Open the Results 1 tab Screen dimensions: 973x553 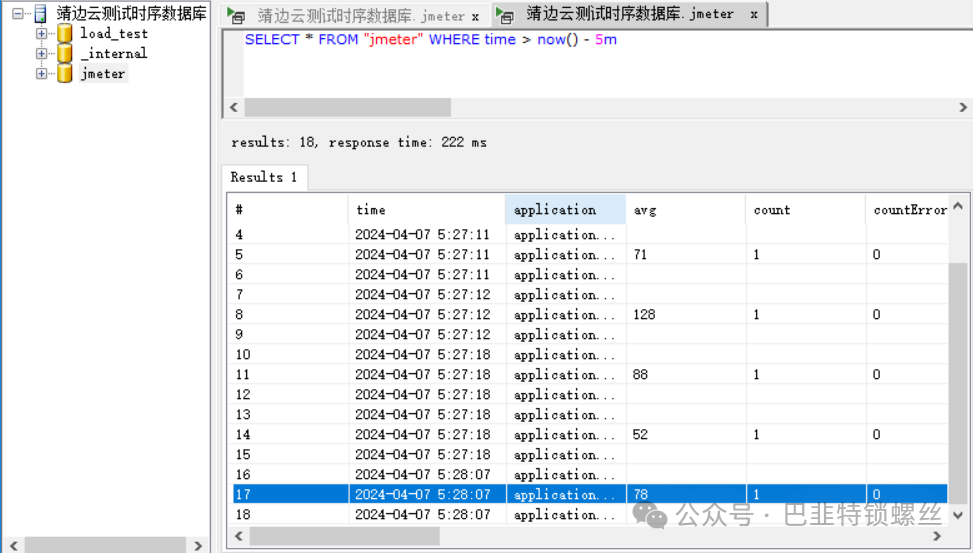click(x=264, y=178)
